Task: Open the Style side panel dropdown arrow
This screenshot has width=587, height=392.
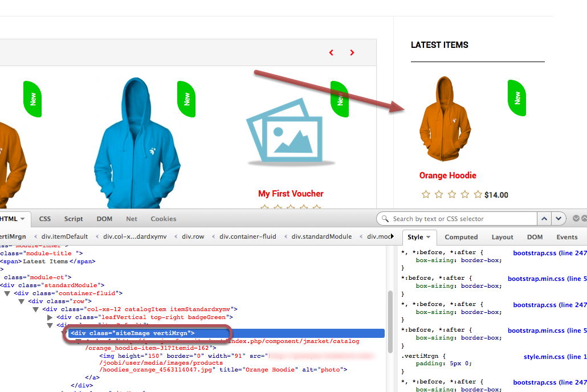Action: point(428,237)
